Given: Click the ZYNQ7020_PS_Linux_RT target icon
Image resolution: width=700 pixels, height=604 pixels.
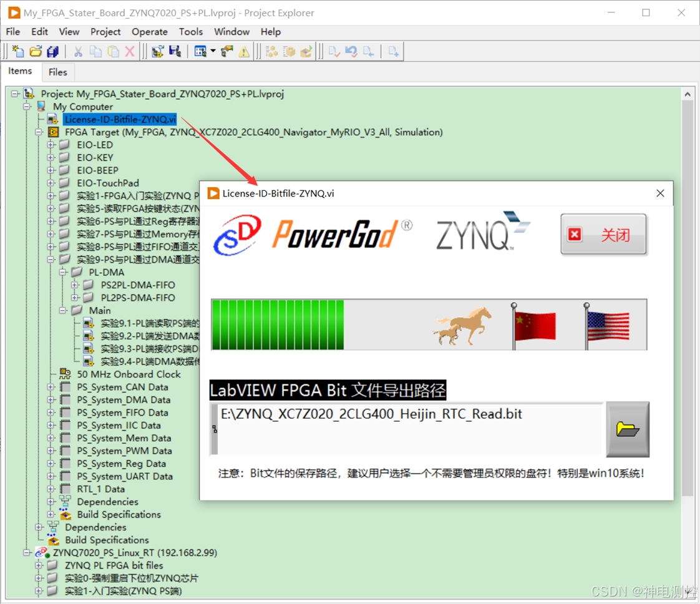Looking at the screenshot, I should coord(42,553).
